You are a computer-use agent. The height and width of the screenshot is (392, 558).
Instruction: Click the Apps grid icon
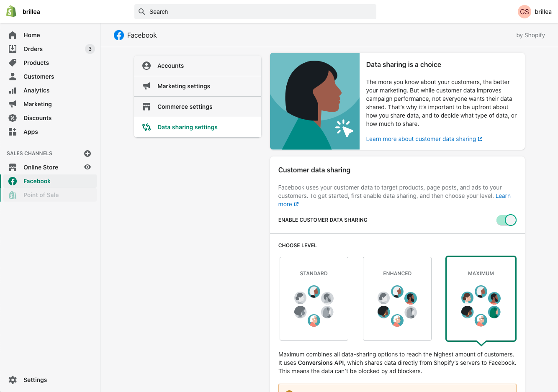point(13,132)
